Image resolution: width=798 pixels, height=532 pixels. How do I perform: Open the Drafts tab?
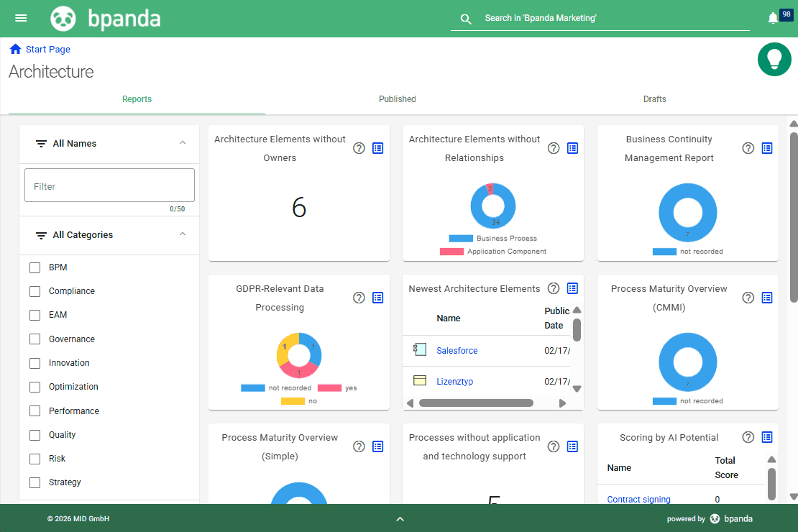(654, 98)
